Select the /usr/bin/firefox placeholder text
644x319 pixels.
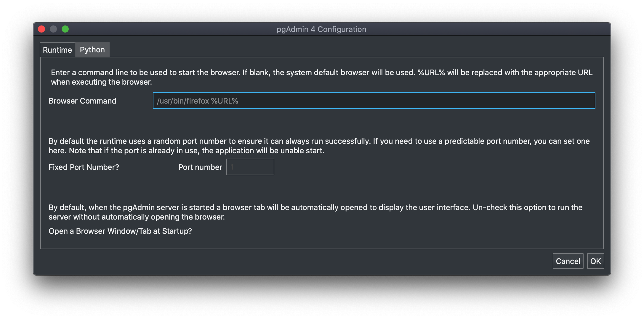[198, 101]
